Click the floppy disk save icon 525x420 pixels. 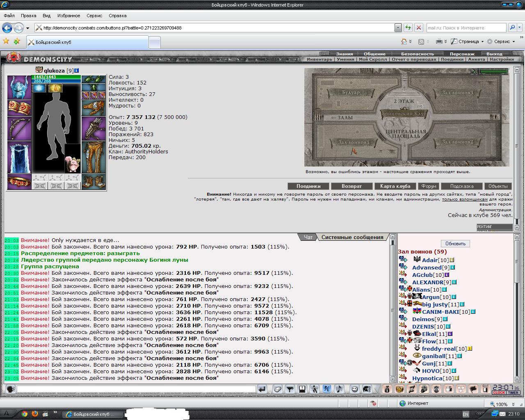pos(302,389)
